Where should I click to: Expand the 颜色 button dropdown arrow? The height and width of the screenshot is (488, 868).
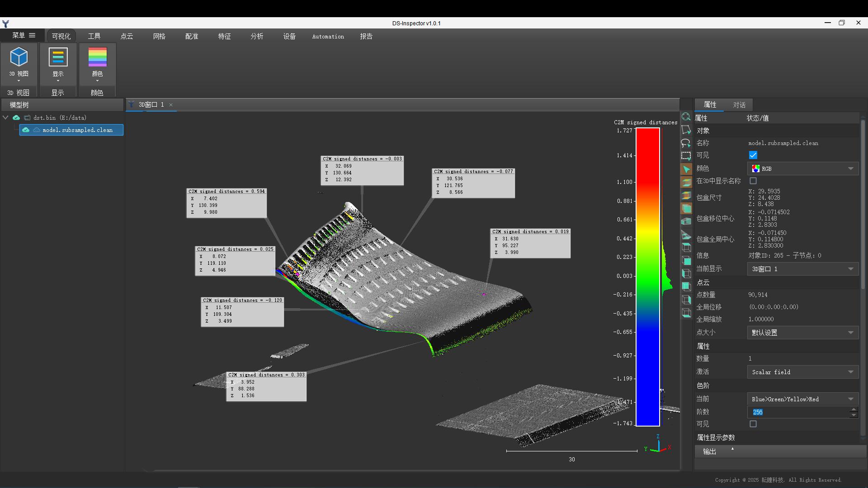point(98,81)
